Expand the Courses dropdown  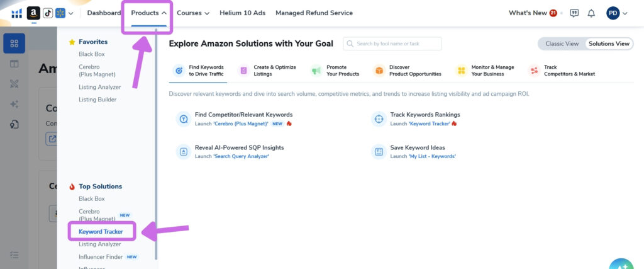(193, 13)
